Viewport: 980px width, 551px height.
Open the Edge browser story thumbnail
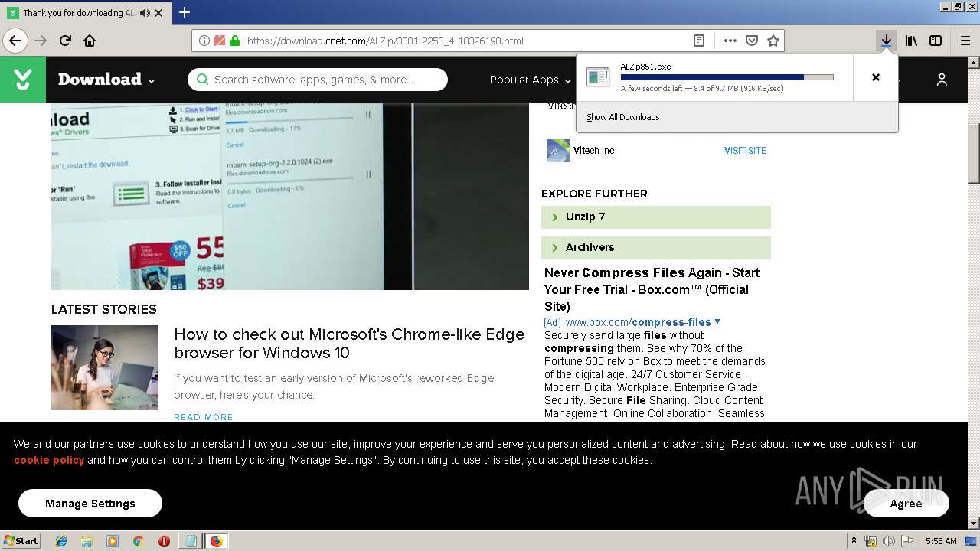(x=105, y=368)
